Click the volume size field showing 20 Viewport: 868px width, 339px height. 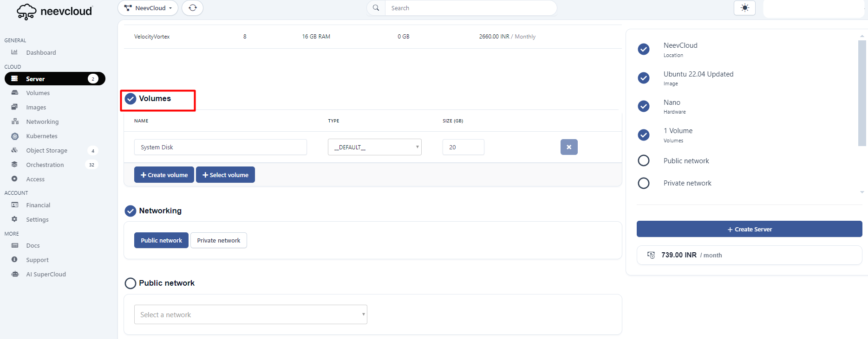coord(463,147)
